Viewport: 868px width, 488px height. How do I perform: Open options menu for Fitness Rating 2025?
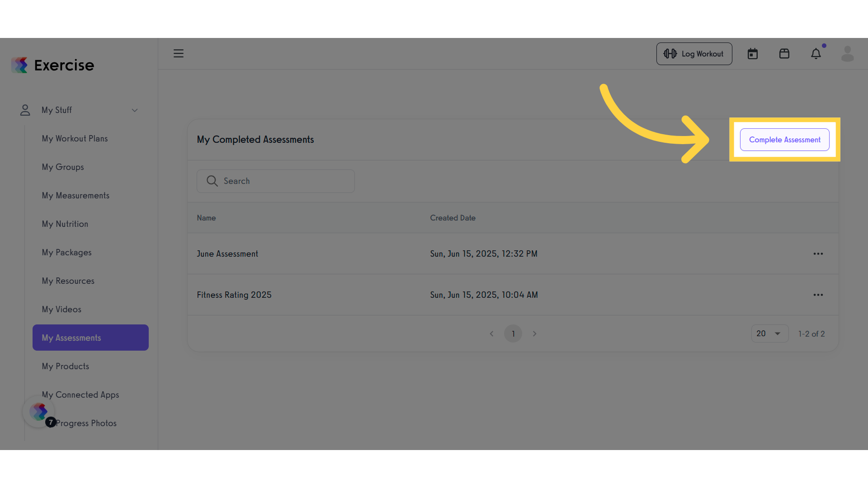818,295
